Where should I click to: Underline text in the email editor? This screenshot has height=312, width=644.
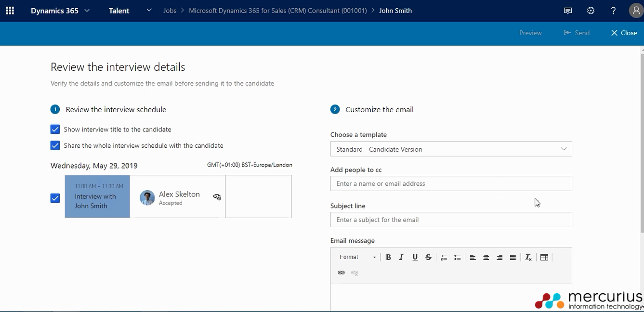pos(415,257)
